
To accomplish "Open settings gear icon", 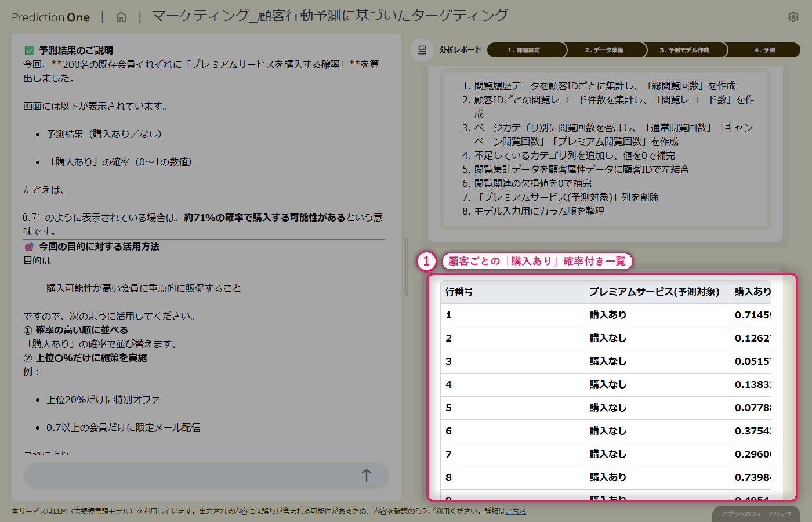I will [793, 17].
